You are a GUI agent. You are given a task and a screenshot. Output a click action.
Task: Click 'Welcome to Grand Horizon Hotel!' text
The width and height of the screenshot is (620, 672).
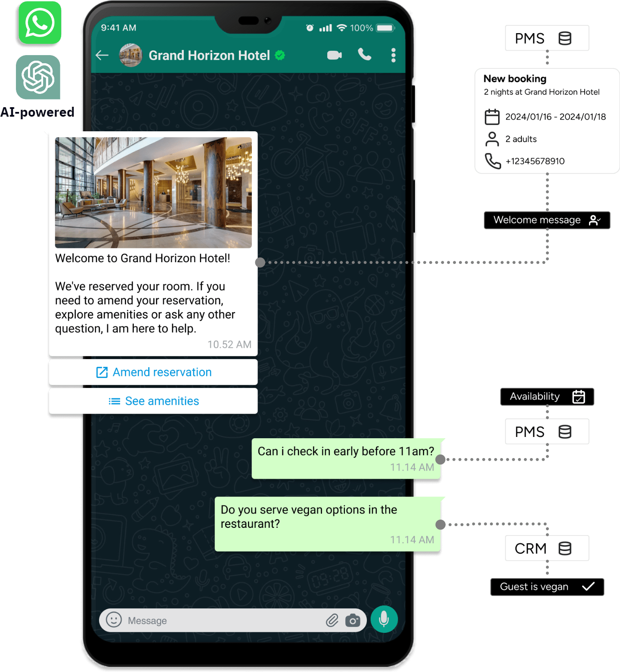click(143, 258)
